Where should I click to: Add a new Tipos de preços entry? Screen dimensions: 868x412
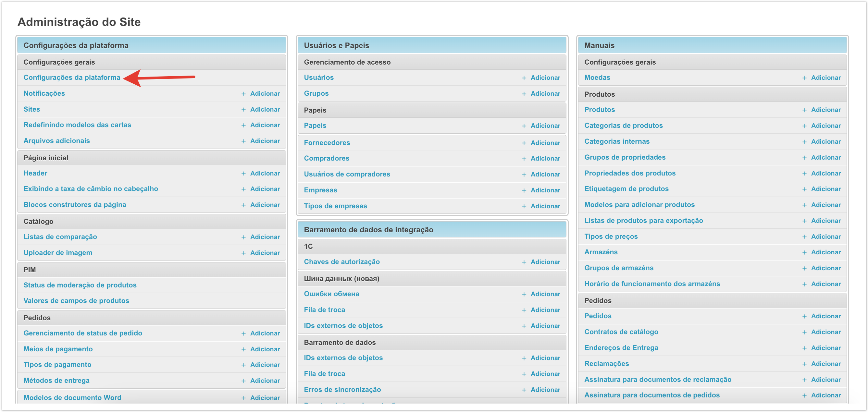pos(825,237)
